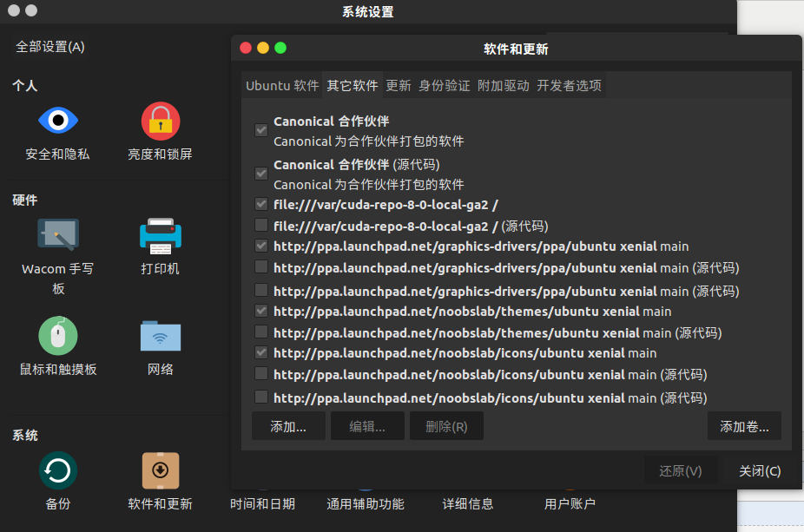Enable cuda-repo-8-0-local-ga2 (源代码) checkbox

pos(261,225)
